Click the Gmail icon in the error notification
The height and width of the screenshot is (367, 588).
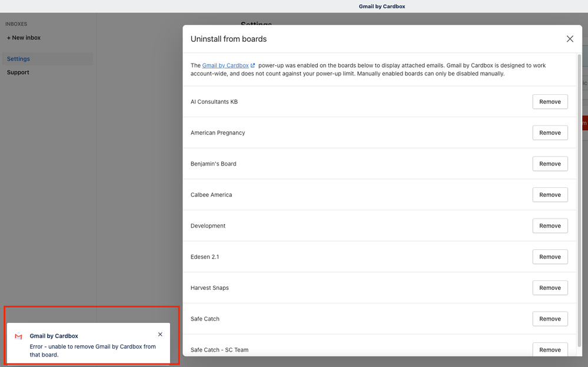(x=18, y=336)
